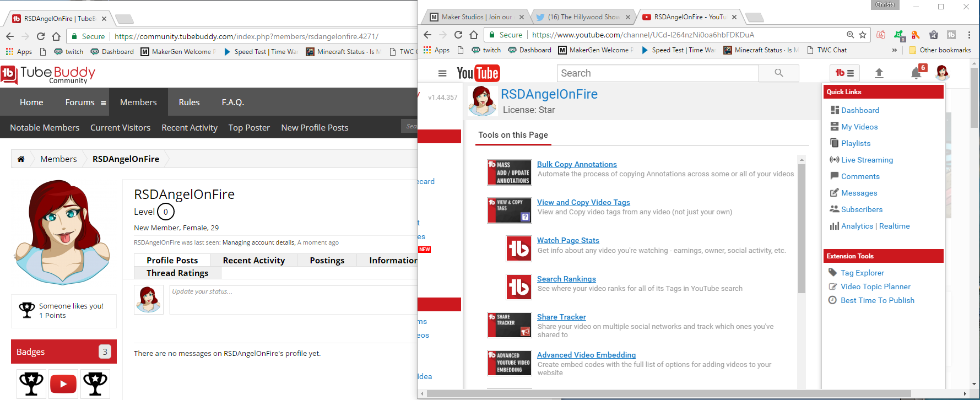Open the Realtime analytics link
This screenshot has width=980, height=400.
894,226
